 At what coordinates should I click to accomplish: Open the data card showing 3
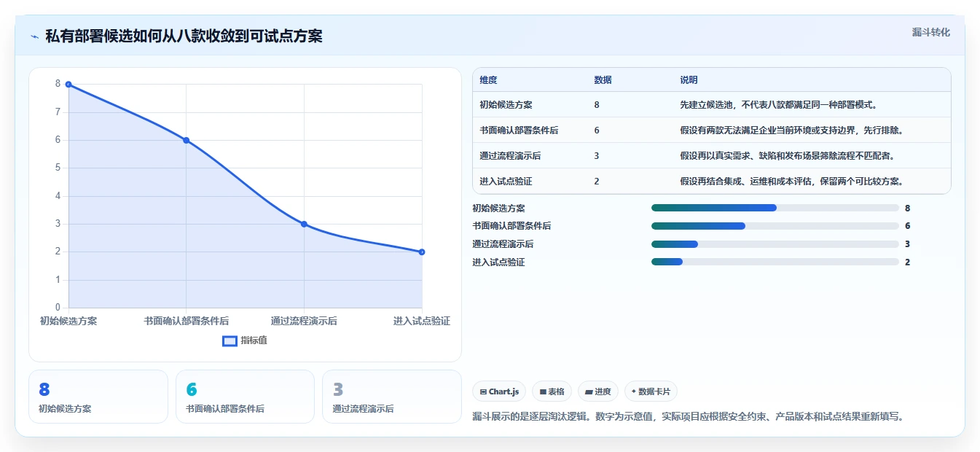point(392,397)
